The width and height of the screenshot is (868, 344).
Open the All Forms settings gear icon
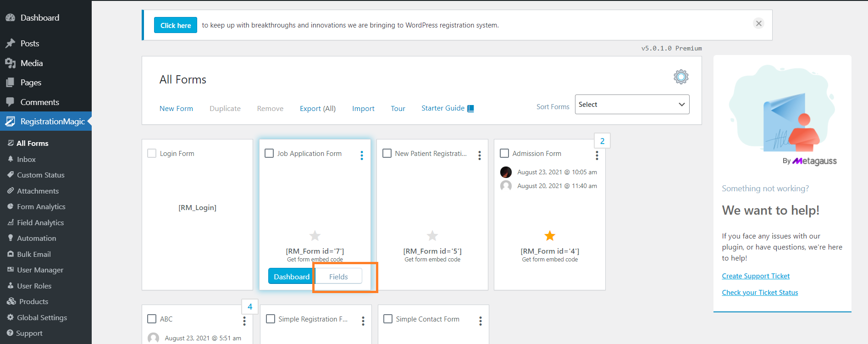[681, 77]
